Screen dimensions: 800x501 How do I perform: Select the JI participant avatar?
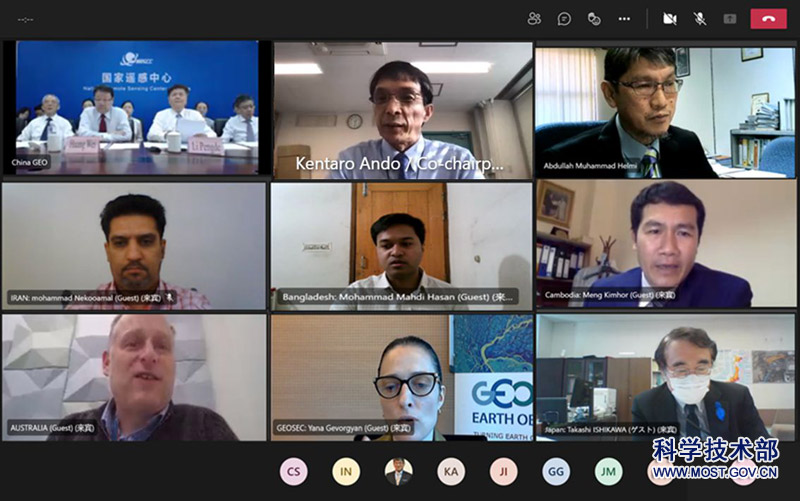point(504,471)
